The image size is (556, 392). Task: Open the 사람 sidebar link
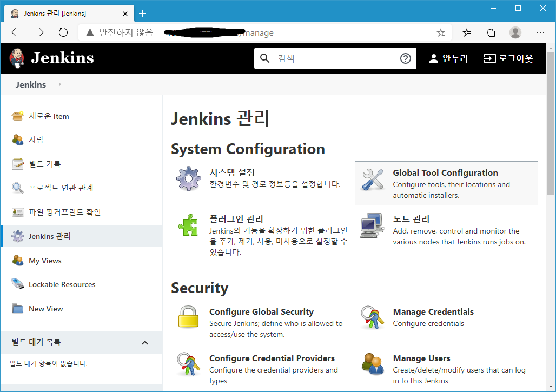tap(36, 139)
